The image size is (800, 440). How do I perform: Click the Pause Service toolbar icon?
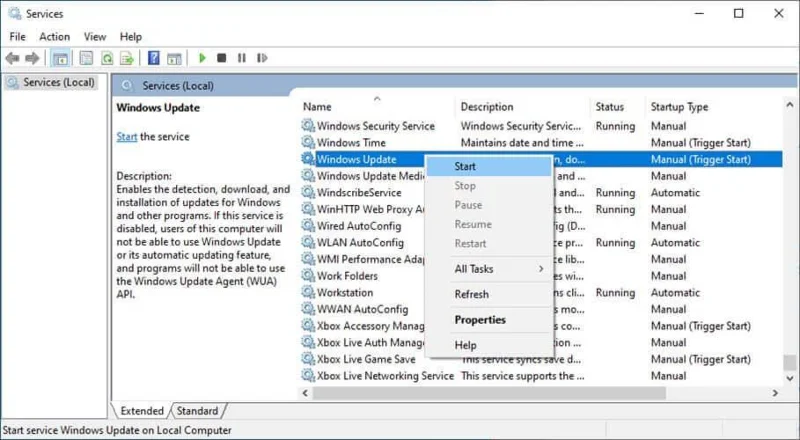242,58
